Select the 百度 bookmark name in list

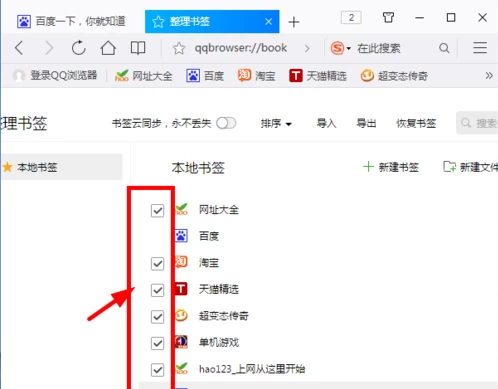click(x=209, y=236)
